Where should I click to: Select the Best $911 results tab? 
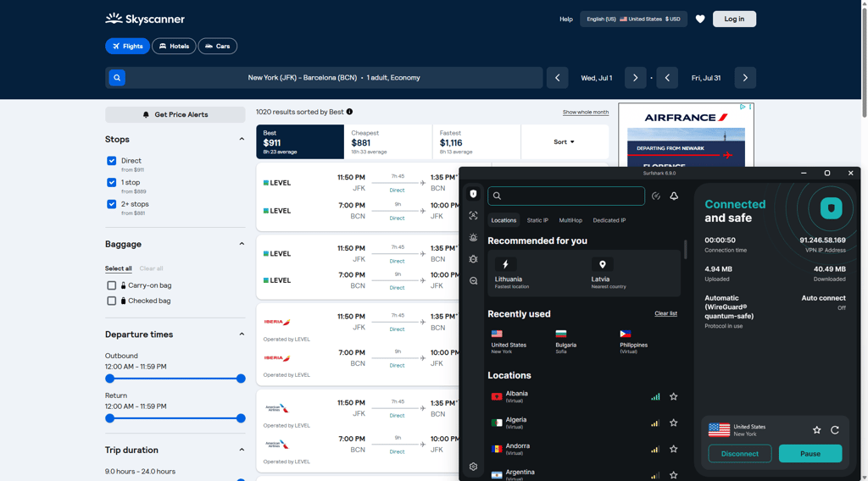[300, 142]
